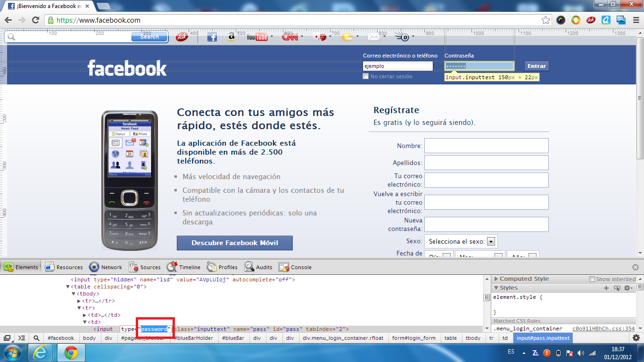The image size is (644, 362).
Task: Open the YouTube shortcut in Ask toolbar
Action: coord(257,37)
